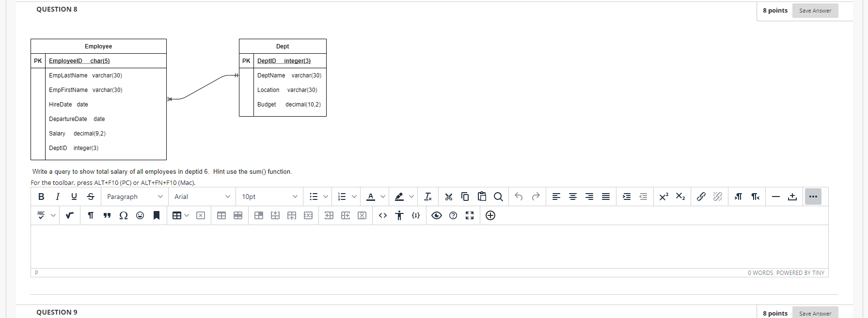Center align the text

pos(573,197)
